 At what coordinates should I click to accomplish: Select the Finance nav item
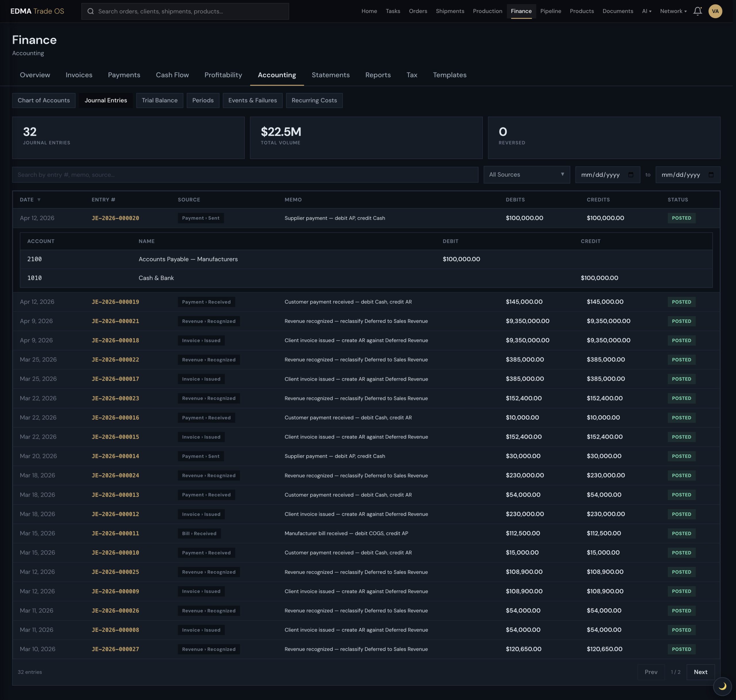521,11
